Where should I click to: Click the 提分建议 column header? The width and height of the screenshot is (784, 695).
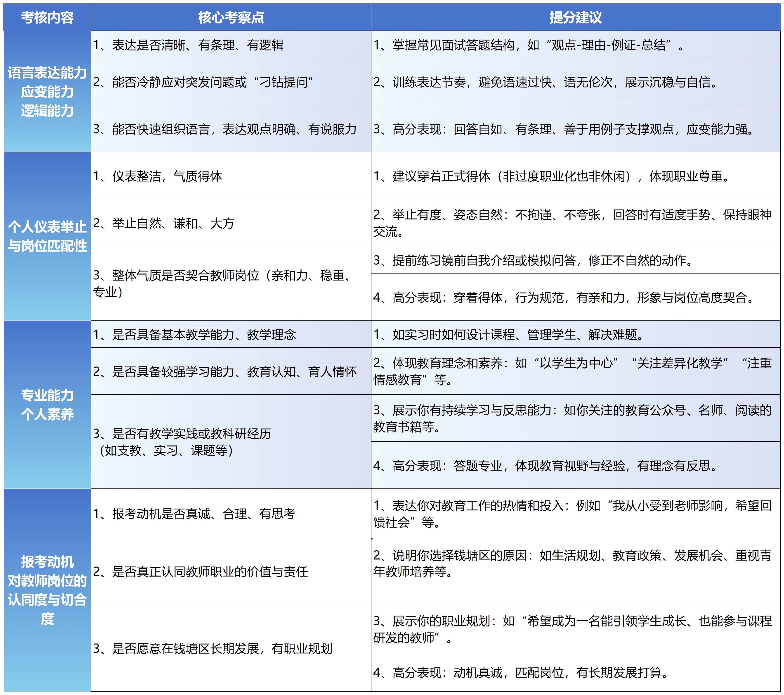point(575,17)
